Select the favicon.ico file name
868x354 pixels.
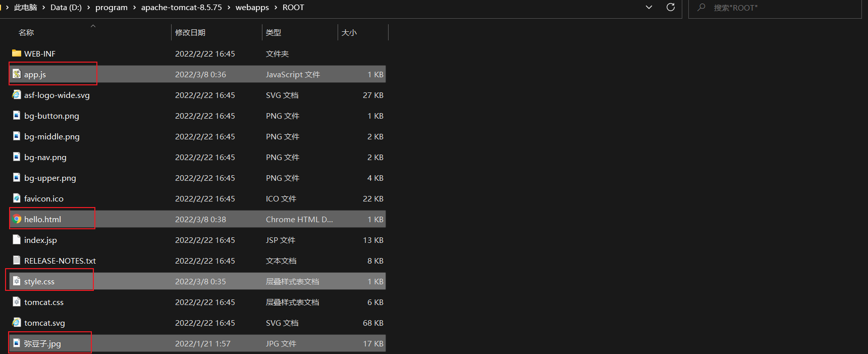pyautogui.click(x=44, y=198)
